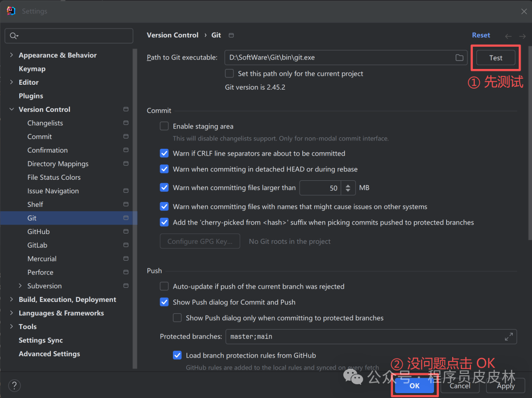Uncheck warn on detached HEAD commit
This screenshot has width=532, height=398.
pos(164,169)
